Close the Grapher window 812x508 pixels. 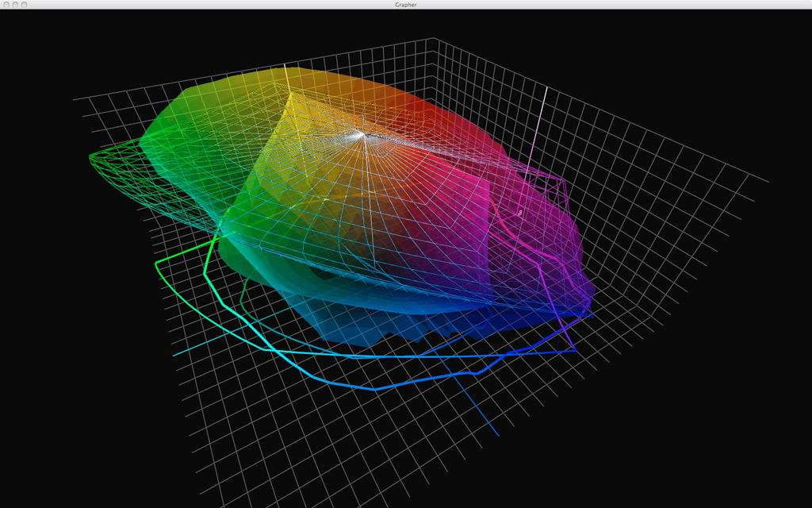pyautogui.click(x=6, y=4)
